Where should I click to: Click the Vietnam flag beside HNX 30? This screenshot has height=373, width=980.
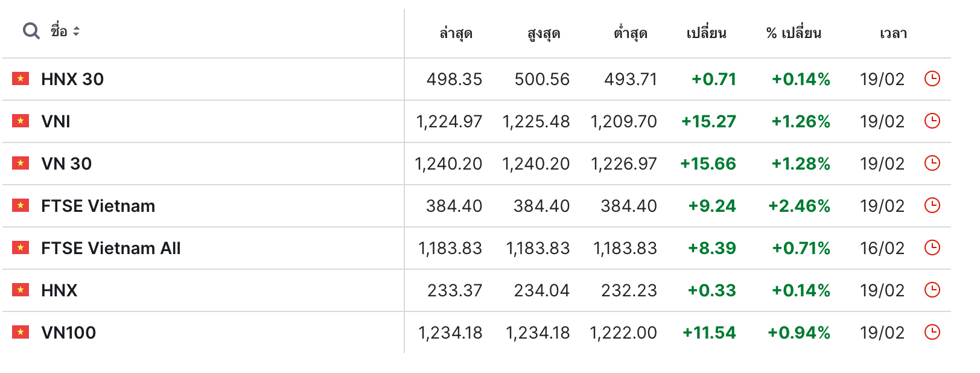click(21, 78)
